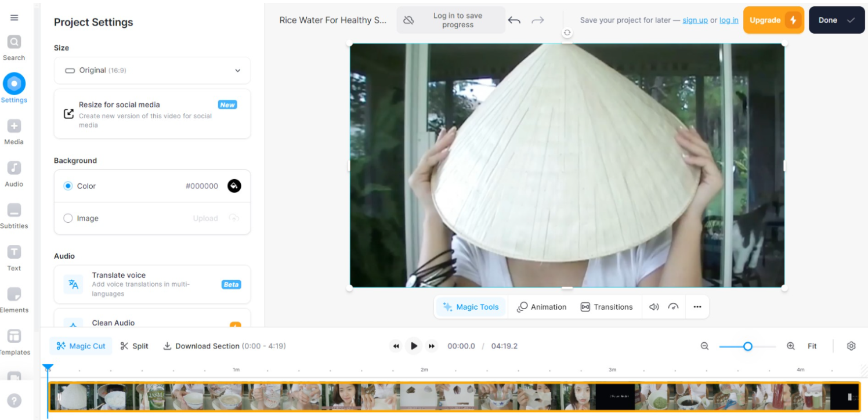Click the 3m mark on the timeline ruler
Image resolution: width=868 pixels, height=420 pixels.
pyautogui.click(x=612, y=370)
